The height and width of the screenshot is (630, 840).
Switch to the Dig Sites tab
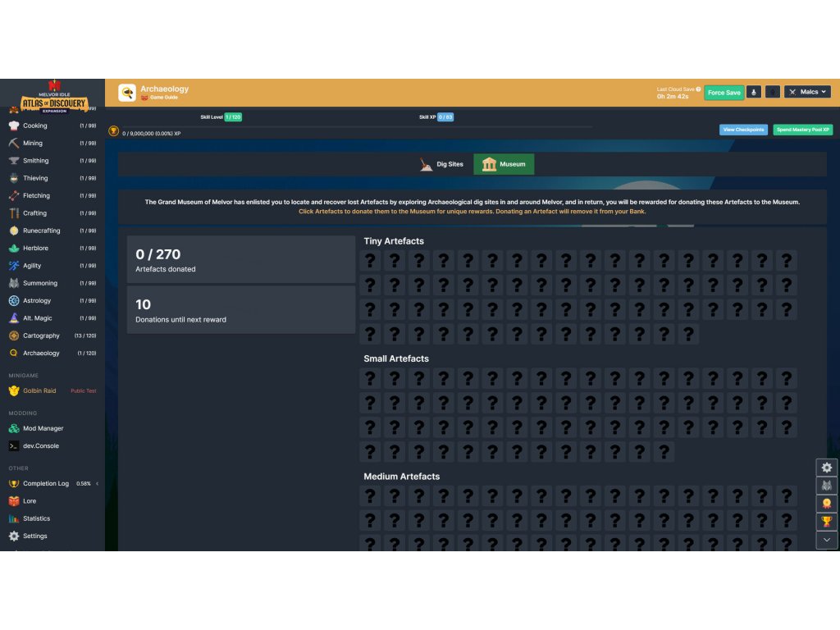tap(441, 164)
